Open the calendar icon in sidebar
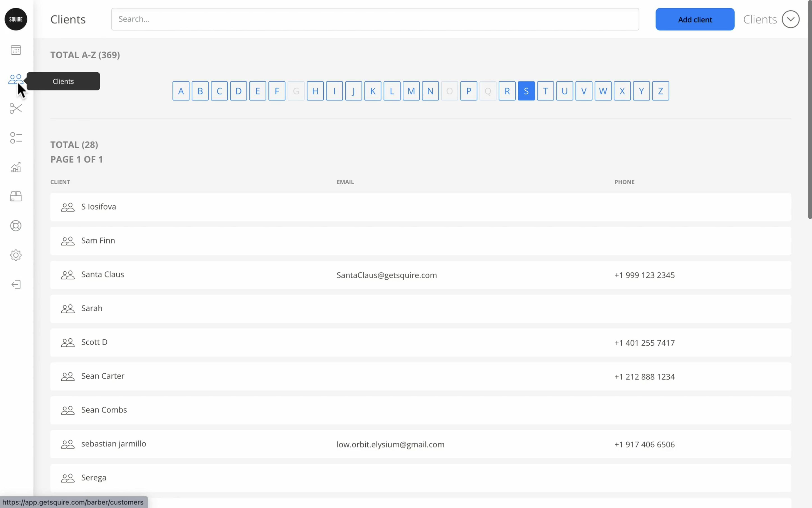The width and height of the screenshot is (812, 508). [16, 50]
